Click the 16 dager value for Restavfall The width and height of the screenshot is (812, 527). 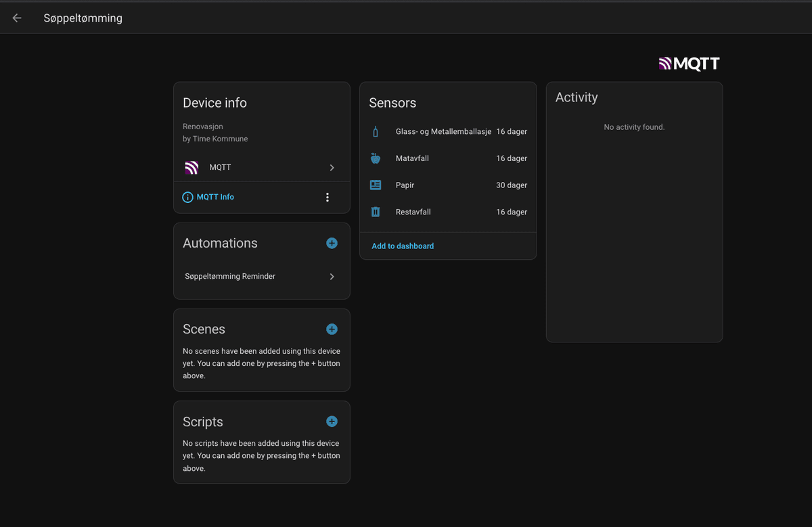(x=512, y=212)
